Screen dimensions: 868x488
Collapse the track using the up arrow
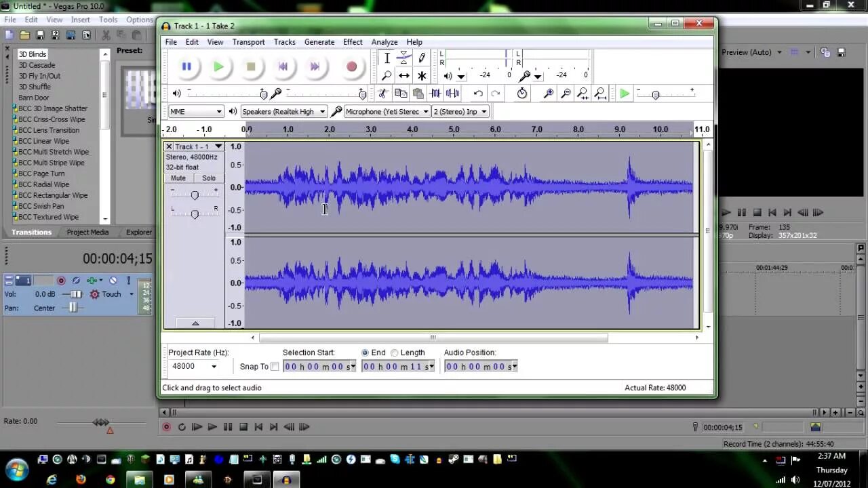(195, 323)
